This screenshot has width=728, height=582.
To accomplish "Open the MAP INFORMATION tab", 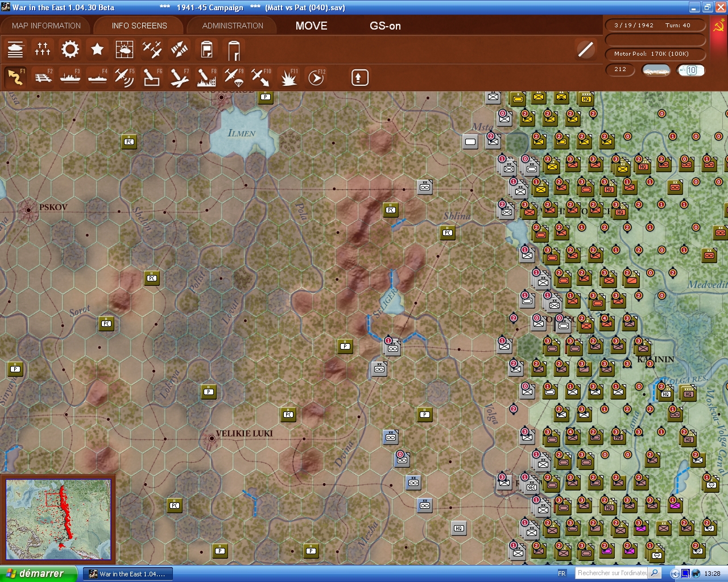I will (x=46, y=26).
